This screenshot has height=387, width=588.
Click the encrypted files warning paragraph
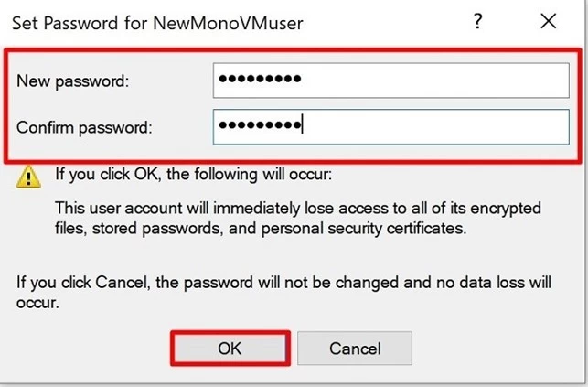tap(298, 219)
